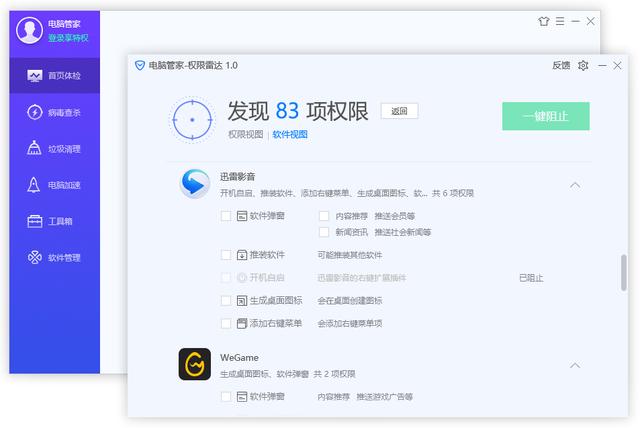
Task: Open the hamburger menu in the main window
Action: click(x=560, y=21)
